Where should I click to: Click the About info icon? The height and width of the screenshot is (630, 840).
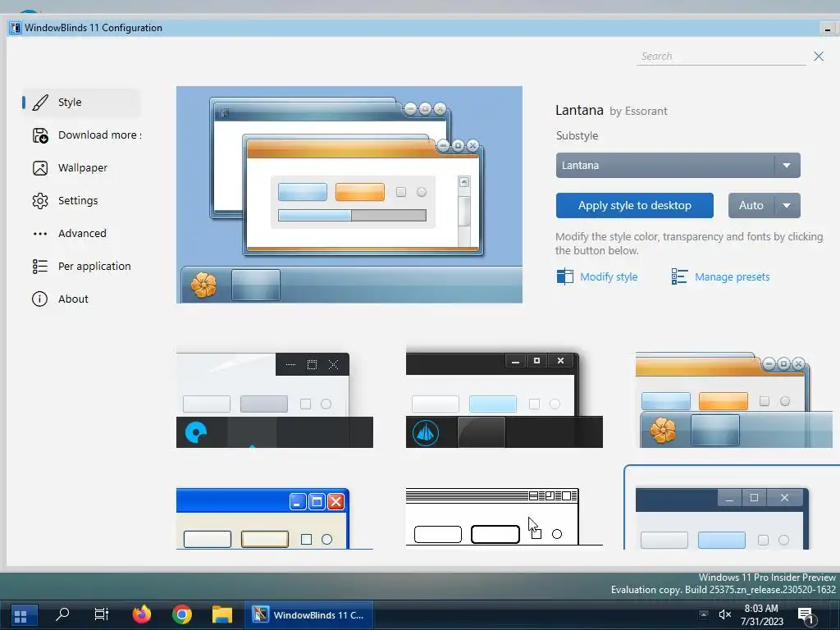click(x=40, y=299)
